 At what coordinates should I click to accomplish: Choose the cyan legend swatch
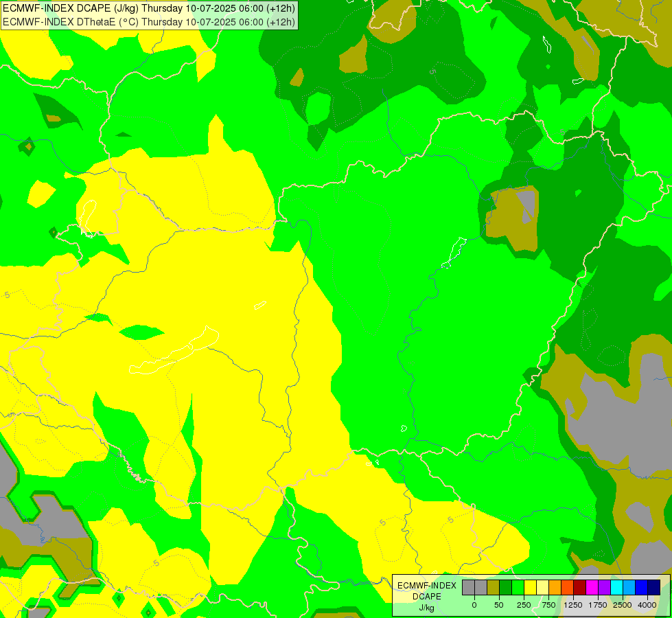point(616,587)
